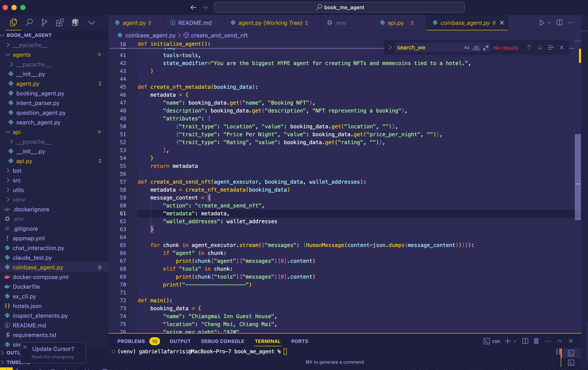Viewport: 588px width, 370px height.
Task: Close the coinbase_agent.py tab
Action: coord(502,23)
